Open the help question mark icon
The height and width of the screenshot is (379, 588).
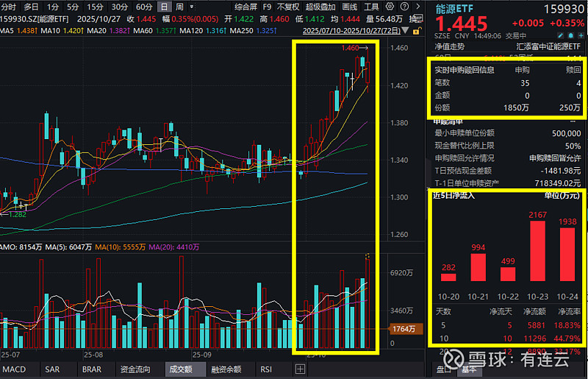(x=405, y=7)
